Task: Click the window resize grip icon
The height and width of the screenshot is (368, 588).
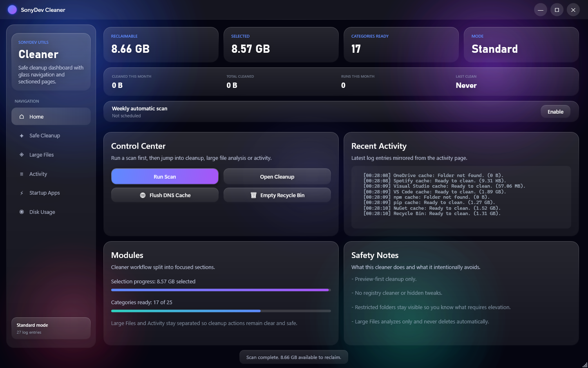Action: (x=585, y=365)
